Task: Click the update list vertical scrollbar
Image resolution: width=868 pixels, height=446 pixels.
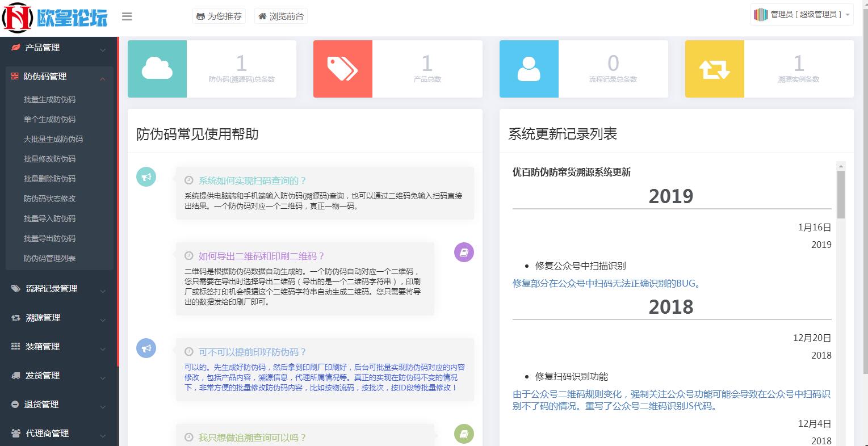Action: click(x=841, y=195)
